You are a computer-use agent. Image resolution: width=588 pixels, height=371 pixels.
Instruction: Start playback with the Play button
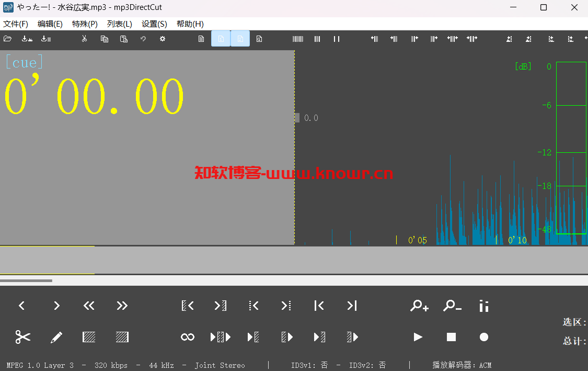[418, 337]
